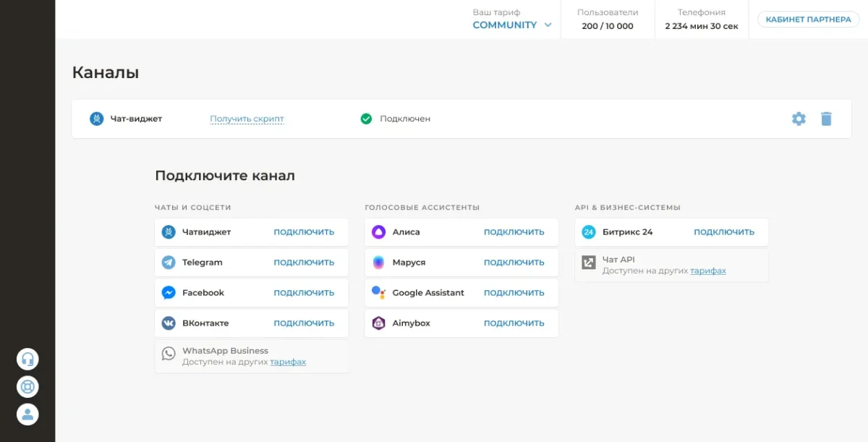This screenshot has height=442, width=868.
Task: Open support headset icon in sidebar
Action: tap(27, 359)
